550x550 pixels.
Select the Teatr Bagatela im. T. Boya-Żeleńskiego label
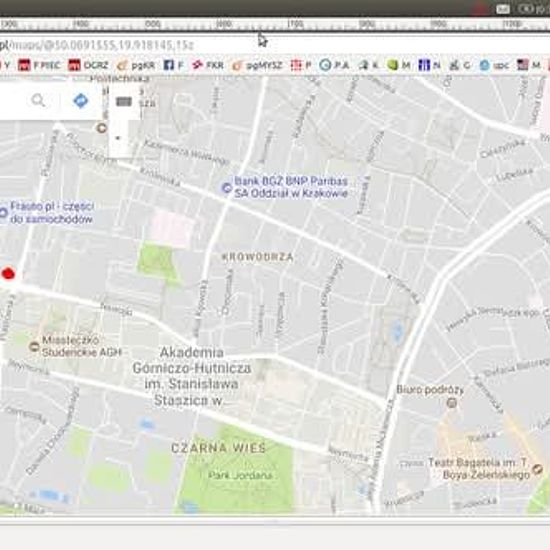[479, 469]
